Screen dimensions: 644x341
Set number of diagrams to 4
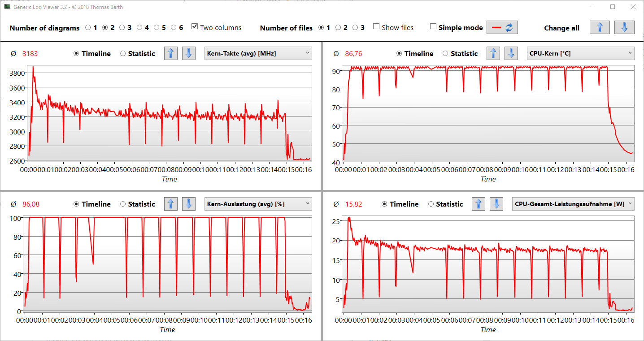click(x=139, y=28)
